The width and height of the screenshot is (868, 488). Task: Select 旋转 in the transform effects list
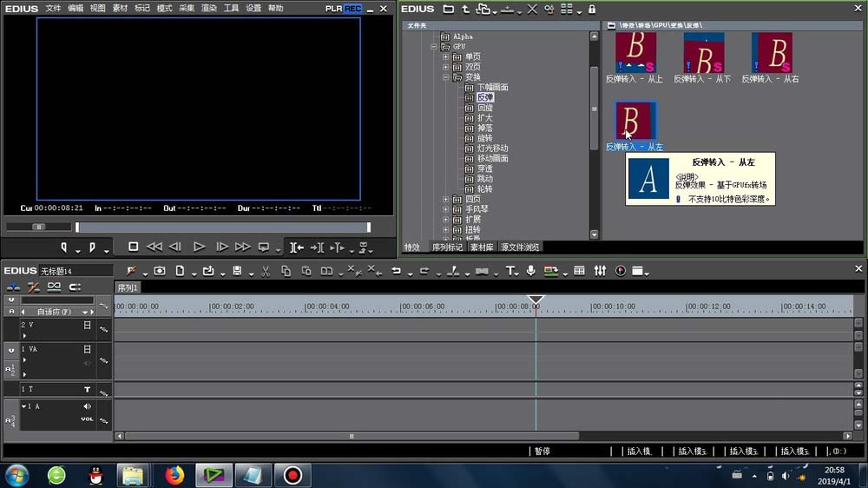pyautogui.click(x=484, y=138)
